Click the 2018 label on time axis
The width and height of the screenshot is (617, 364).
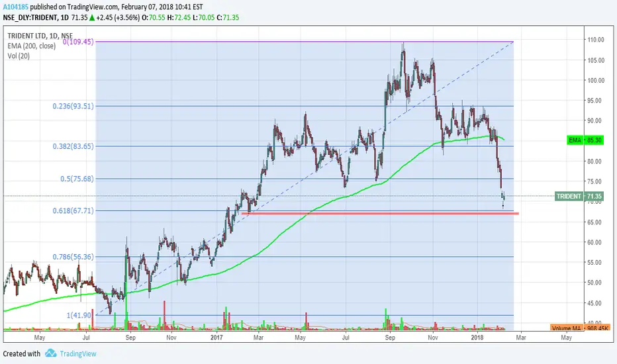click(477, 338)
